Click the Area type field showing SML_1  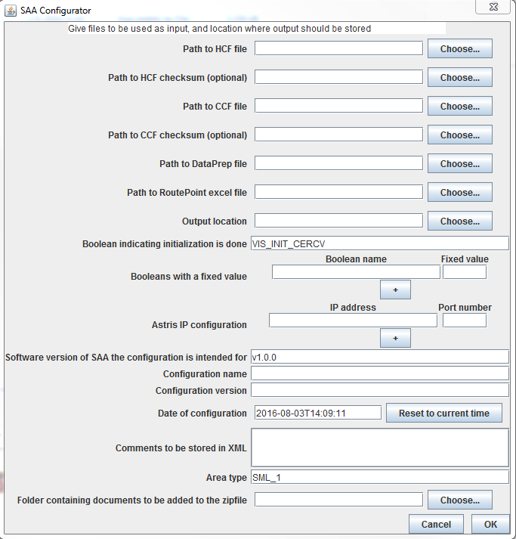point(380,477)
